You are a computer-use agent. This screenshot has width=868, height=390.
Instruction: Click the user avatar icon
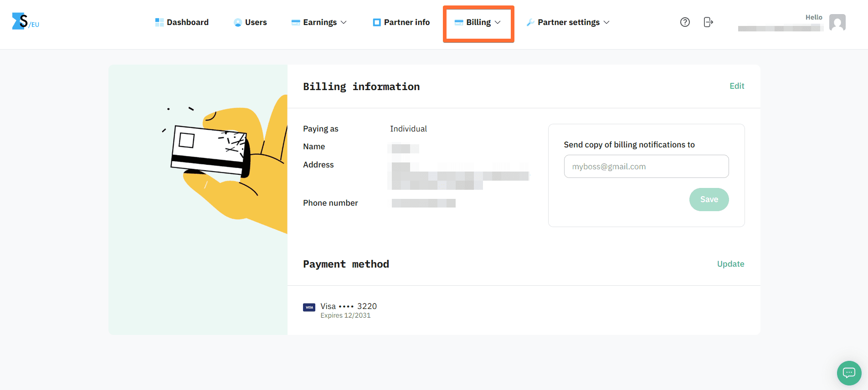pyautogui.click(x=837, y=22)
